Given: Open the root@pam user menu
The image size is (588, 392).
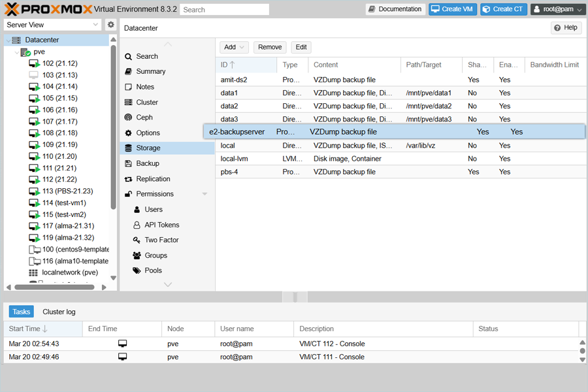Looking at the screenshot, I should click(x=557, y=9).
